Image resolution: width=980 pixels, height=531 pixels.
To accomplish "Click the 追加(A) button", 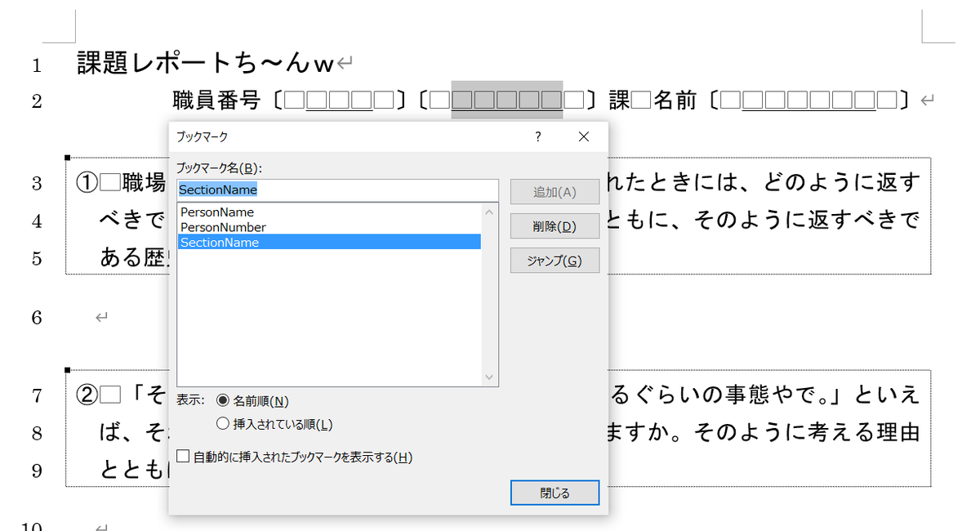I will point(555,192).
